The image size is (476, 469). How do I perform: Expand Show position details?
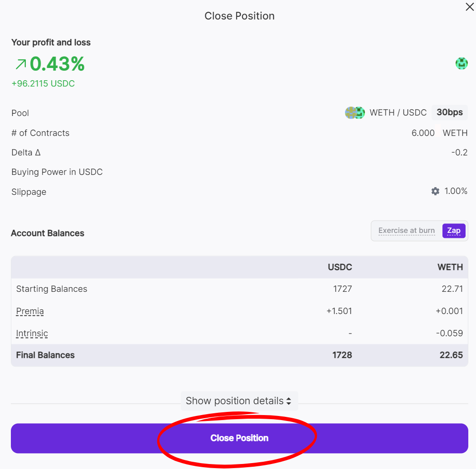(234, 401)
